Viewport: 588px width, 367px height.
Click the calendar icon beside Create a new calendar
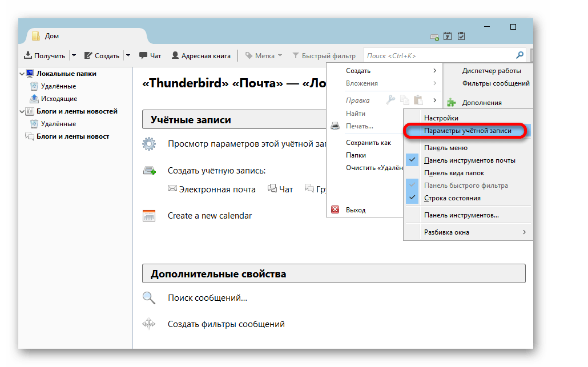coord(149,216)
